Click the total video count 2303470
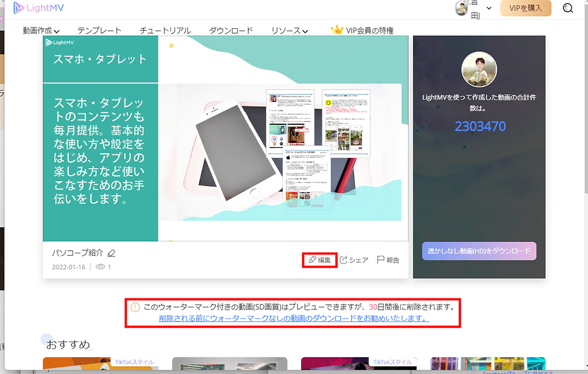Screen dimensions: 588x374 tap(480, 127)
